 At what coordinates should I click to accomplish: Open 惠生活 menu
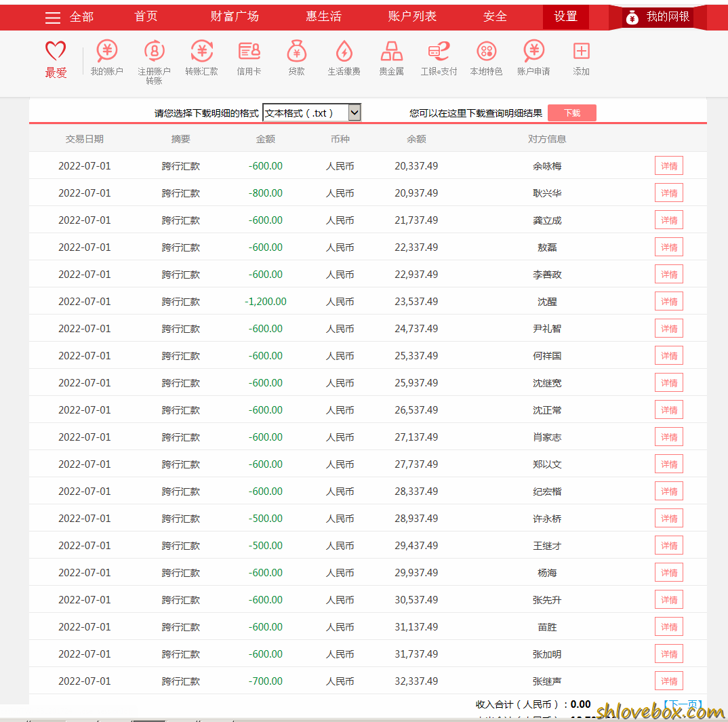click(x=323, y=16)
